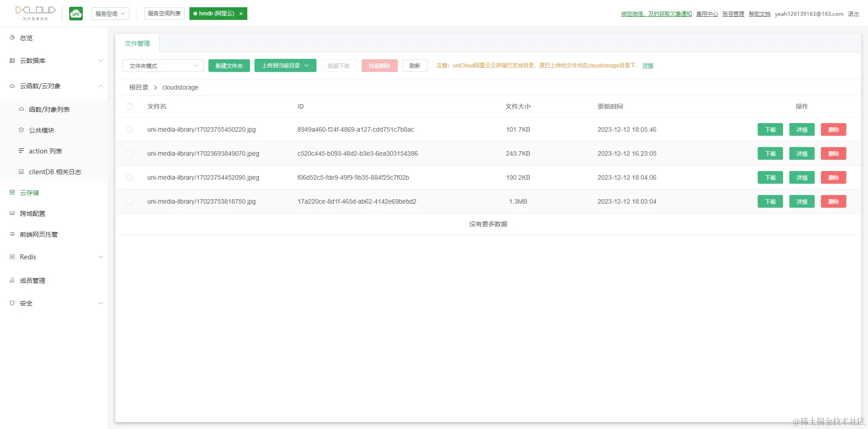View details of 17023753818750.jpg

[802, 201]
